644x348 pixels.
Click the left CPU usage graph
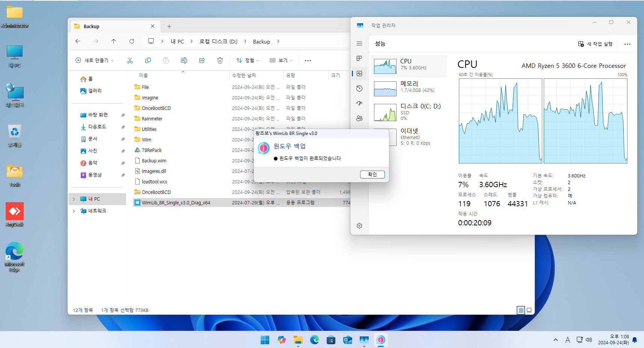(x=500, y=121)
